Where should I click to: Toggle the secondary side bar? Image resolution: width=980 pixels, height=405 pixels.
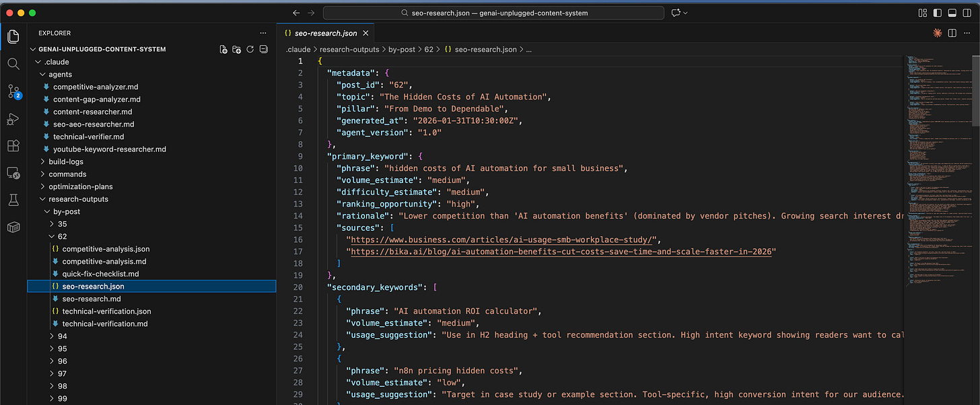[967, 13]
